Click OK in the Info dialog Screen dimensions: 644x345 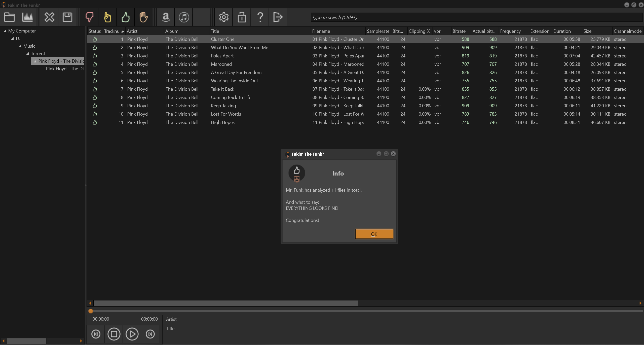(x=374, y=234)
